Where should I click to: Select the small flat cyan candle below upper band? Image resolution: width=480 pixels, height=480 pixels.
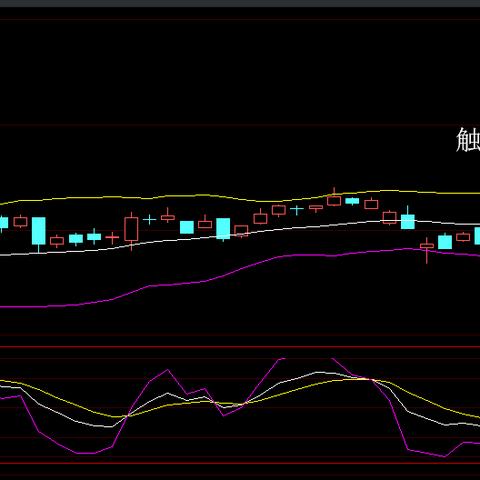(x=352, y=201)
